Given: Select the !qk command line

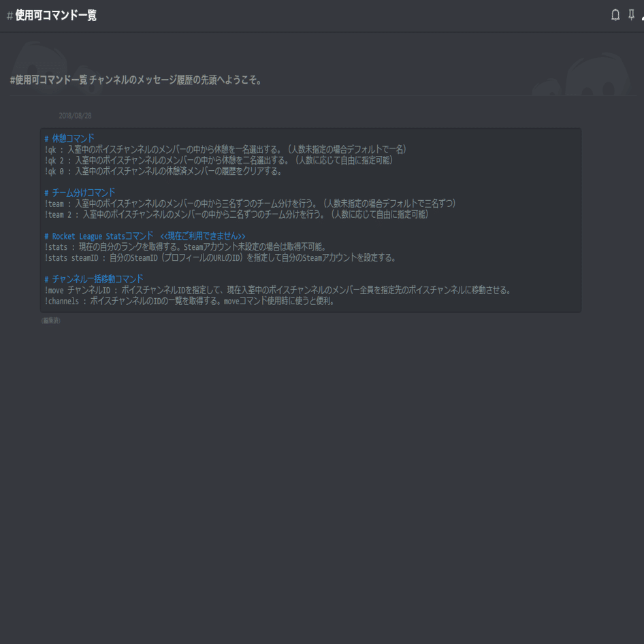Looking at the screenshot, I should pyautogui.click(x=225, y=148).
